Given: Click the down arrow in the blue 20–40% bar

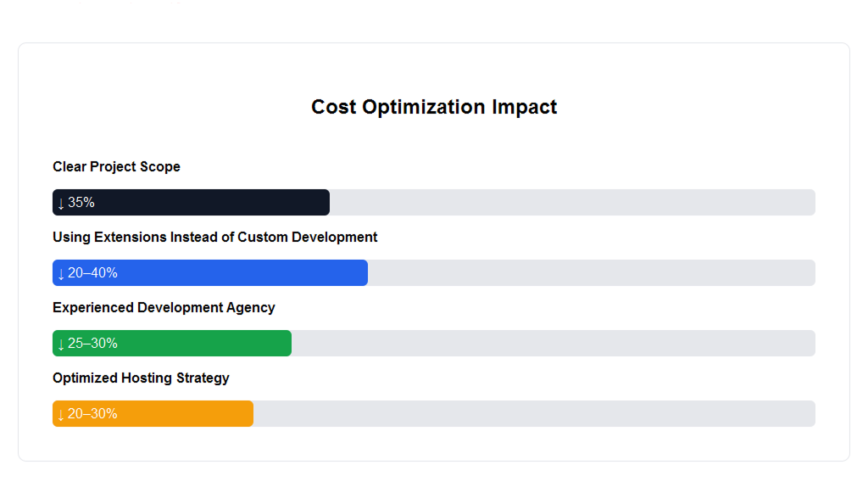Looking at the screenshot, I should [x=61, y=273].
